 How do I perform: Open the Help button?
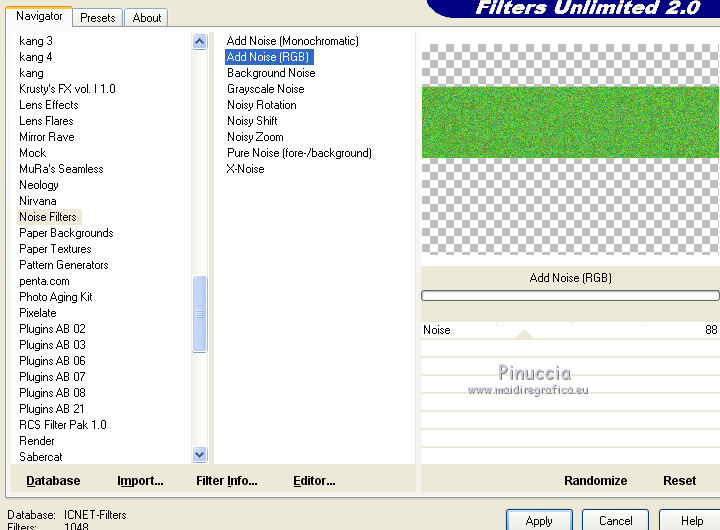[691, 520]
